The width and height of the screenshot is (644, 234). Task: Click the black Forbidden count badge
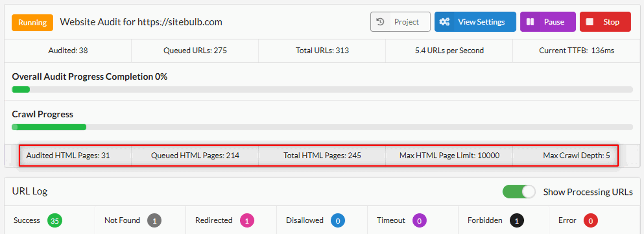517,221
